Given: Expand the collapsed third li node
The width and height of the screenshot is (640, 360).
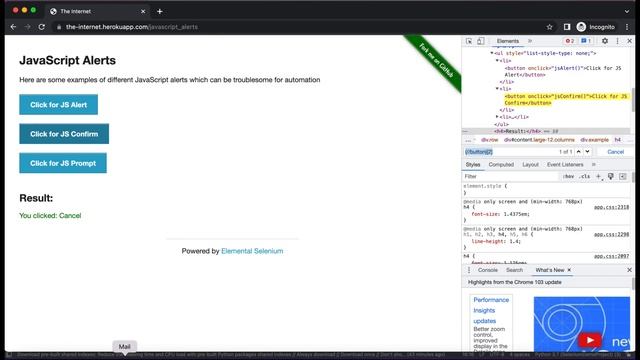Looking at the screenshot, I should click(497, 117).
